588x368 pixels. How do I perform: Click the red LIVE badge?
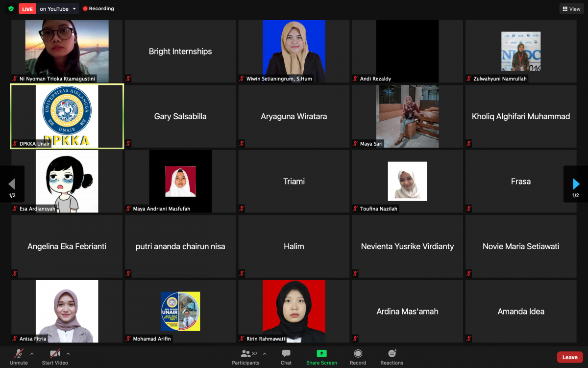[27, 9]
